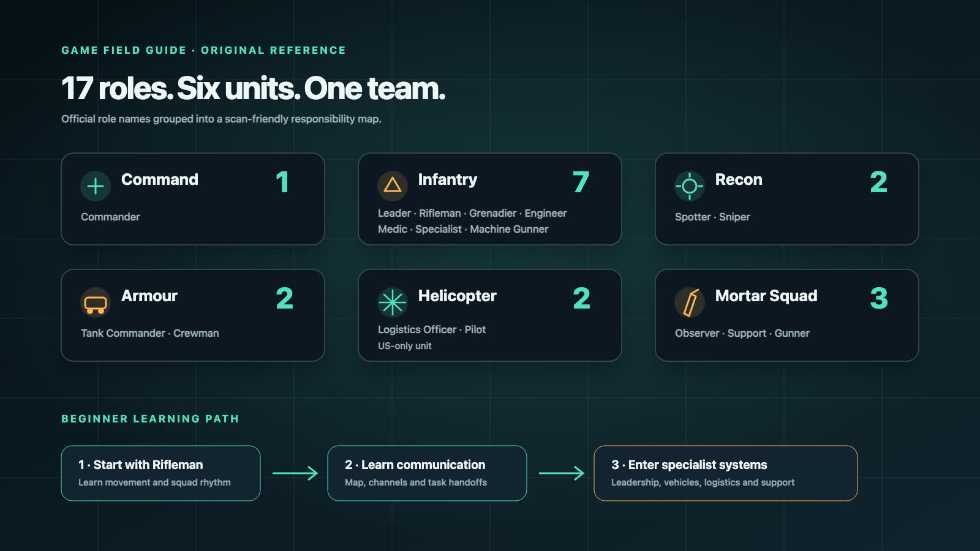This screenshot has width=980, height=551.
Task: Click the Helicopter rotor asterisk icon
Action: pyautogui.click(x=393, y=302)
